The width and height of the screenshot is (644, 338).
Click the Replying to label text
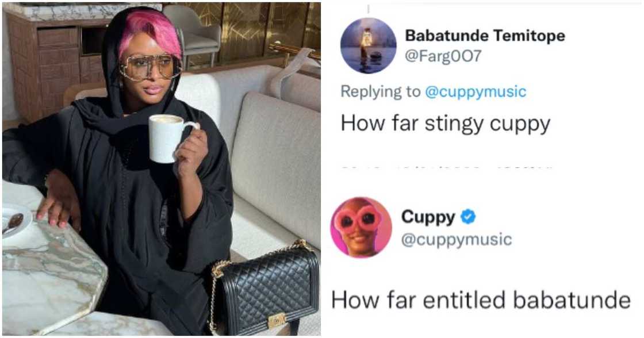(x=381, y=91)
